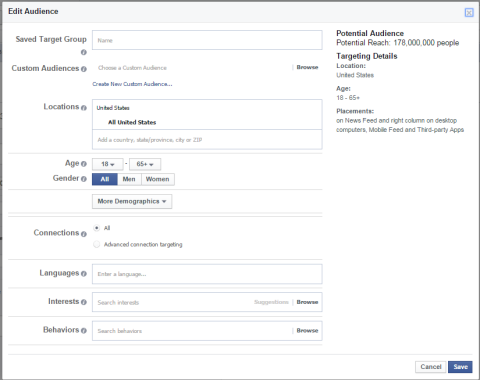Click the Enter a language field
480x380 pixels.
207,274
